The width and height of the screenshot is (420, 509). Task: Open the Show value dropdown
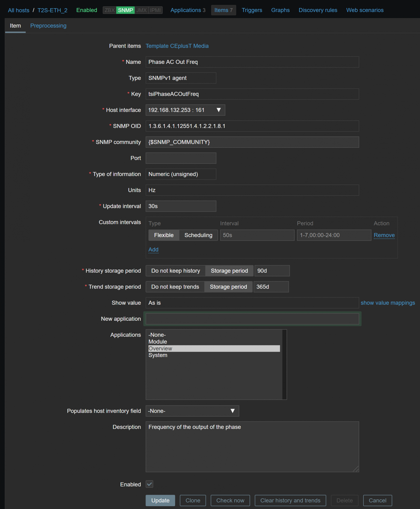pyautogui.click(x=252, y=303)
